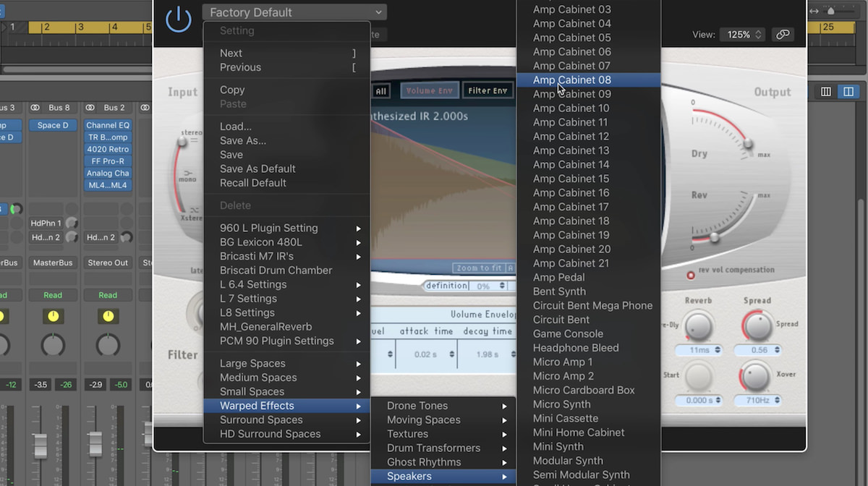Open Drone Tones submenu
The height and width of the screenshot is (486, 868).
(443, 406)
